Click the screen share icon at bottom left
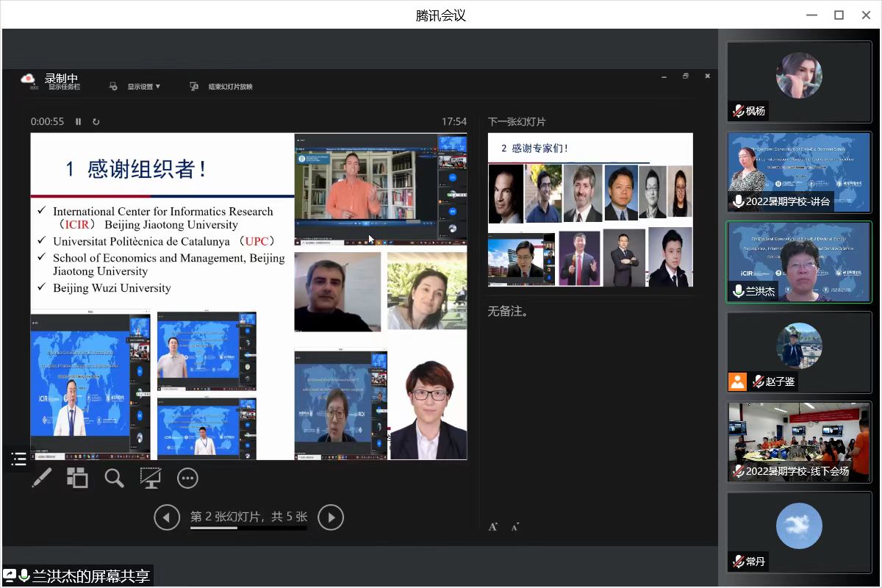This screenshot has width=882, height=588. 10,576
